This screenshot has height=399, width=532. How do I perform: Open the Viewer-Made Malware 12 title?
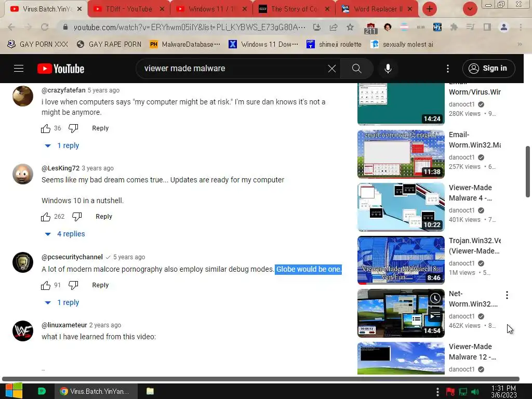473,352
